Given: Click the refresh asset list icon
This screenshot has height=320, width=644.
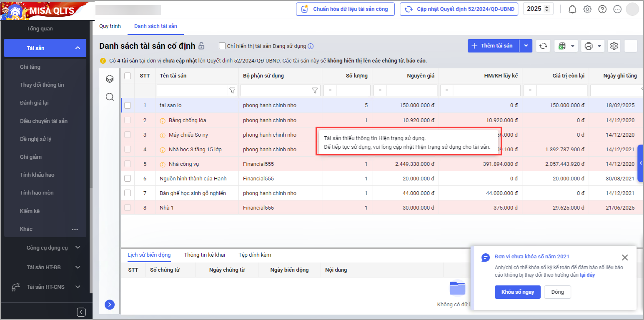Looking at the screenshot, I should coord(543,46).
